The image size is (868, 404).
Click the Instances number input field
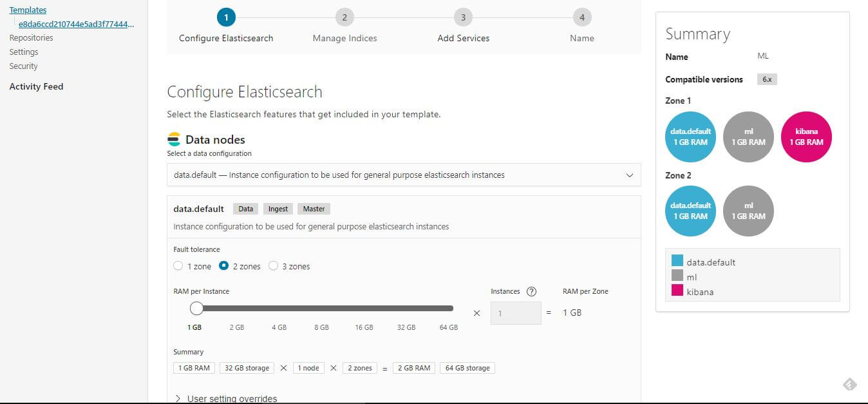(x=515, y=313)
